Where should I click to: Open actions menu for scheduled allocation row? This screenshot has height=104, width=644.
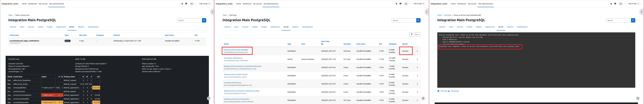click(417, 67)
